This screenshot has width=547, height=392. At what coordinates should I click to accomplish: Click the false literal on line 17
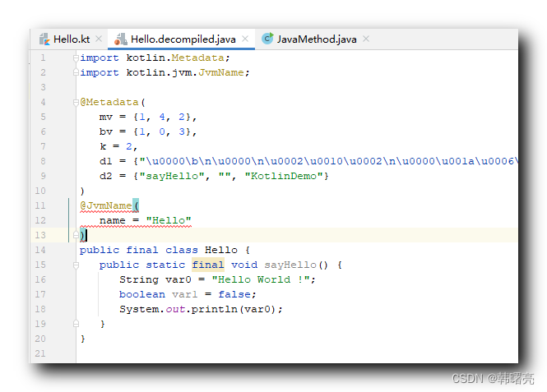234,294
